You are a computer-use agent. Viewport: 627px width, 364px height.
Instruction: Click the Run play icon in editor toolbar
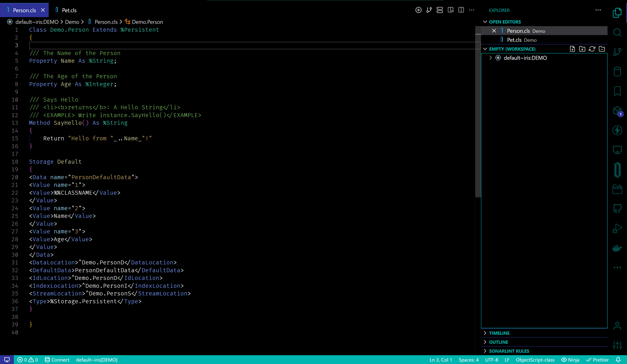(x=418, y=10)
